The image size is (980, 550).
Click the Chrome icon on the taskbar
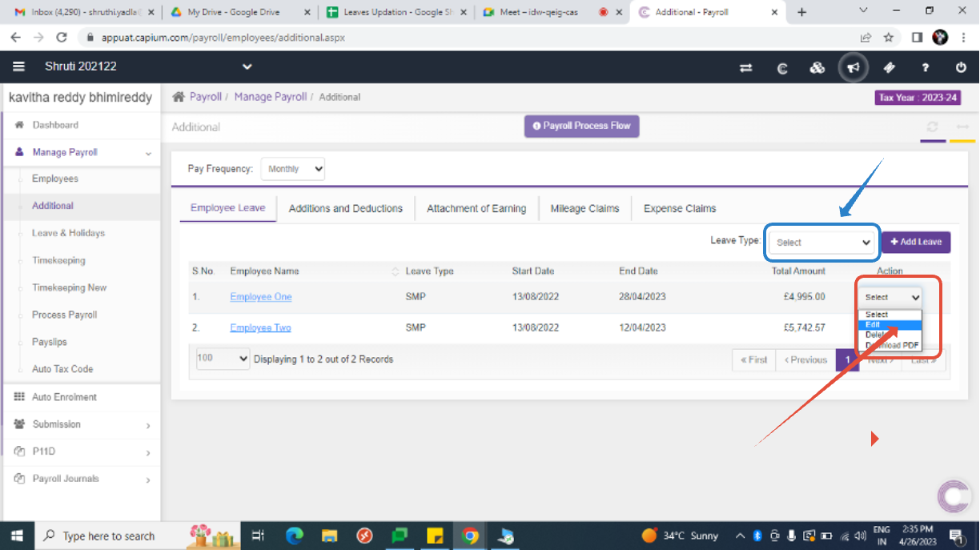(470, 536)
